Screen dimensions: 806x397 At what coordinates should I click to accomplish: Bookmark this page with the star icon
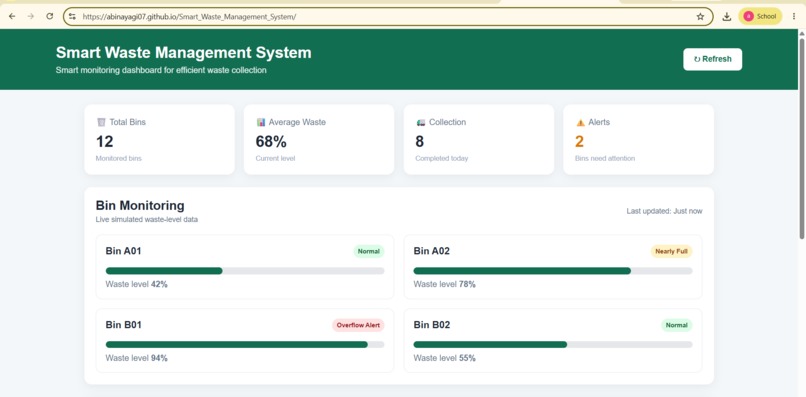tap(700, 16)
